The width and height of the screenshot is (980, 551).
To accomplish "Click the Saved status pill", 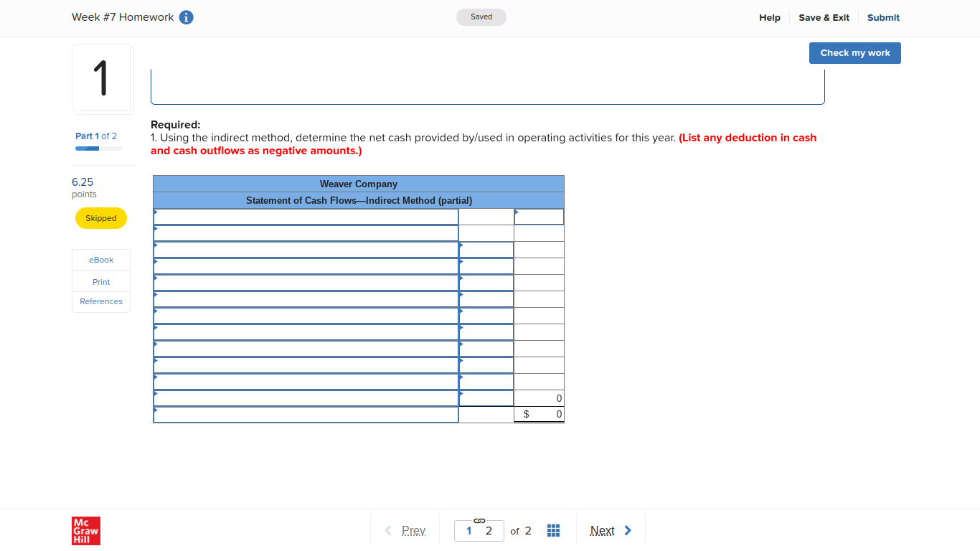I will click(481, 17).
